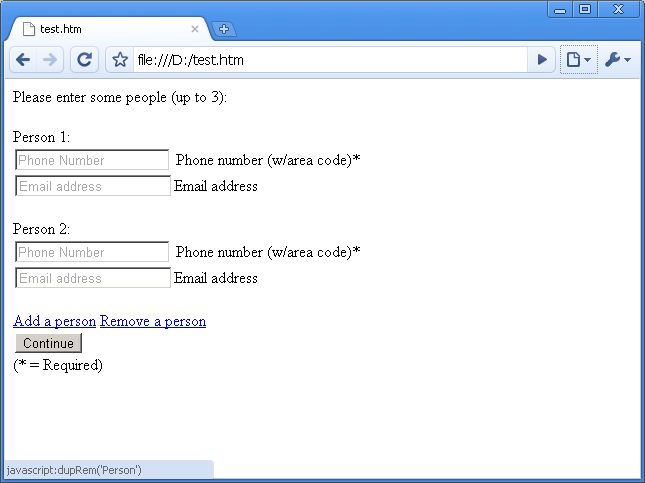This screenshot has height=483, width=645.
Task: Close the browser window
Action: click(618, 9)
